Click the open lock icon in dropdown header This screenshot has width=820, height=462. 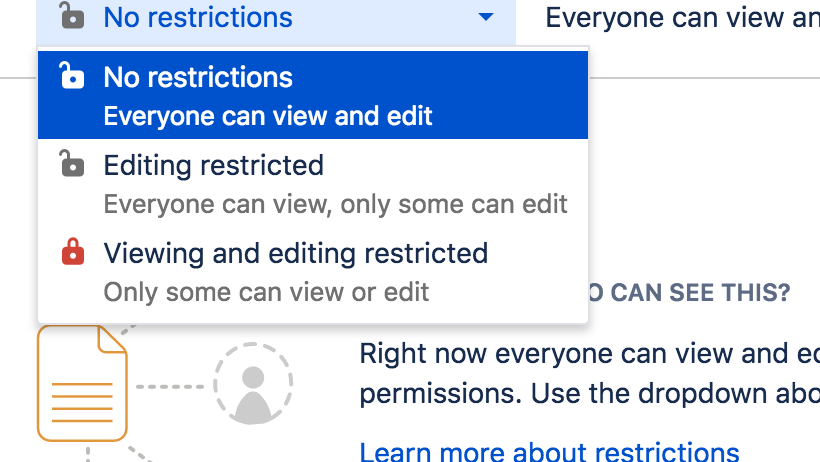pyautogui.click(x=71, y=16)
